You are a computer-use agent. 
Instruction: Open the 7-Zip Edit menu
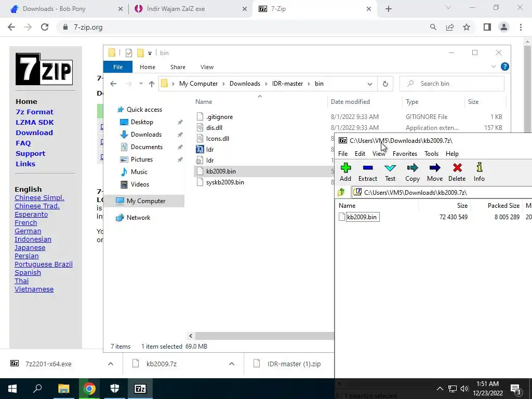pos(360,154)
